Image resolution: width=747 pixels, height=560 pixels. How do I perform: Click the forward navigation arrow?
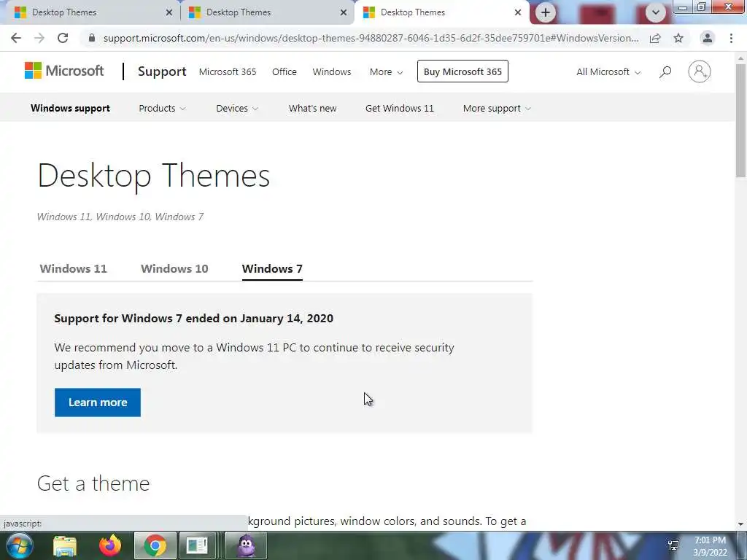(39, 38)
